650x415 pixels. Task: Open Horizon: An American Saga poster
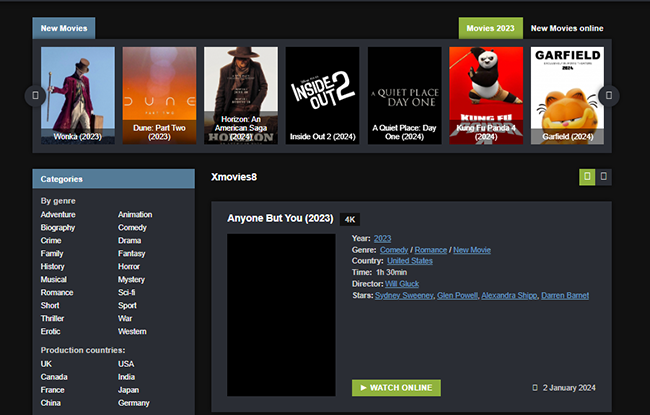[x=241, y=95]
